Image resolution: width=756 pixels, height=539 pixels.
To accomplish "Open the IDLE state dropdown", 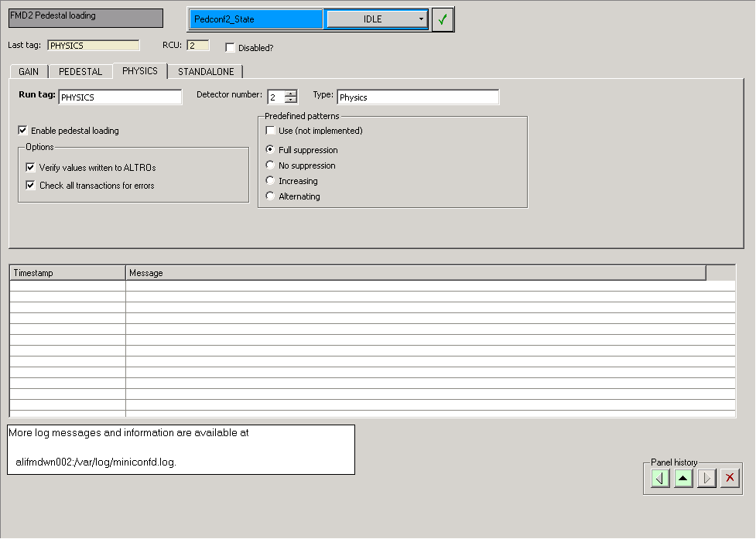I will pyautogui.click(x=377, y=19).
